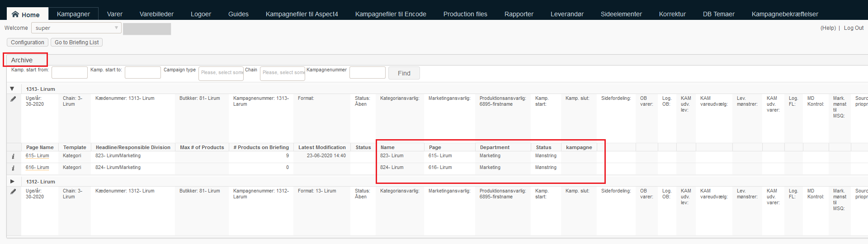Screen dimensions: 868x244
Task: Open the Varebilleder tab
Action: click(x=156, y=14)
